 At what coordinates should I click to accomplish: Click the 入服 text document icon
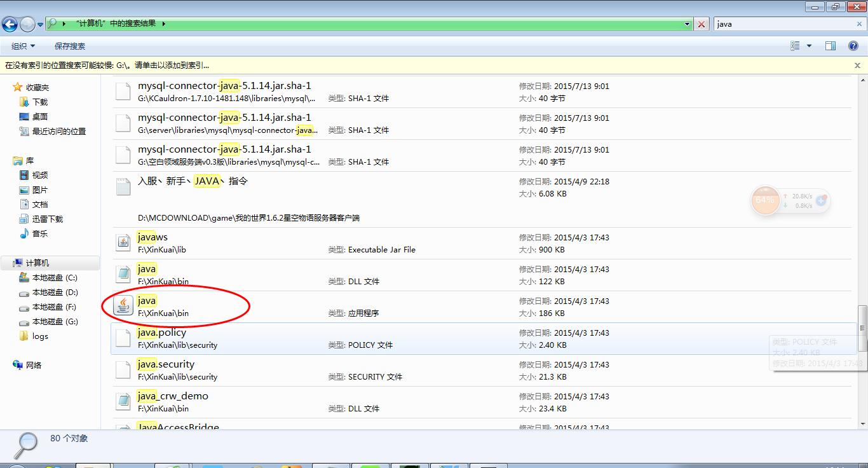123,186
